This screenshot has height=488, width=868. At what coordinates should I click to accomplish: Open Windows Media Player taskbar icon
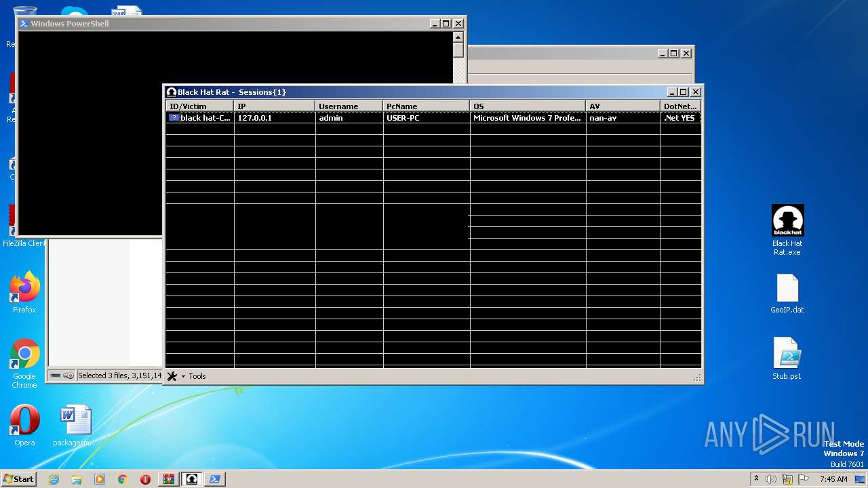(x=100, y=479)
